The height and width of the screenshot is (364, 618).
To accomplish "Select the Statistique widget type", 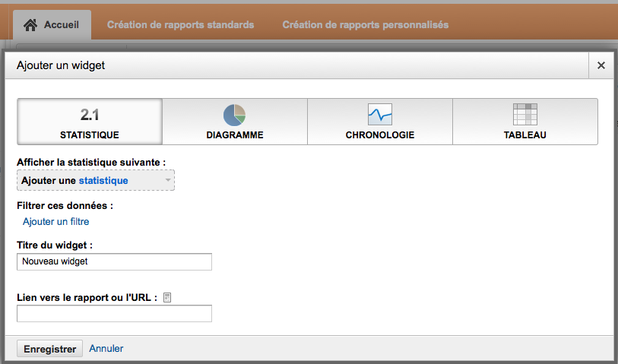I will point(90,122).
